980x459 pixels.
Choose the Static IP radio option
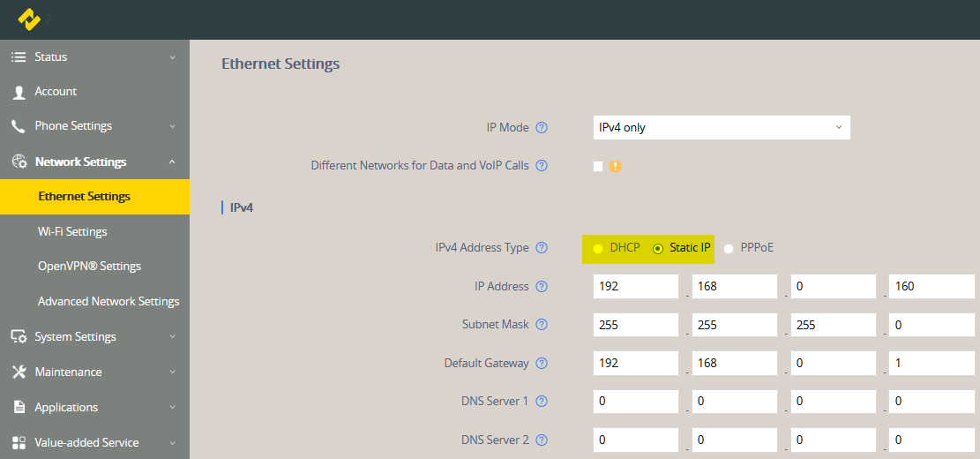657,248
